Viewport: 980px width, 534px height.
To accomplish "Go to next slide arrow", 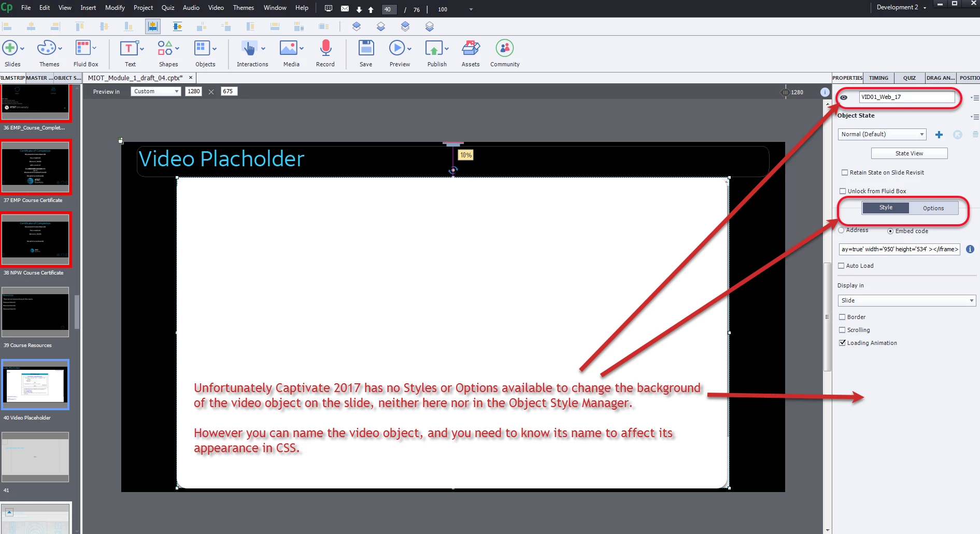I will (359, 9).
